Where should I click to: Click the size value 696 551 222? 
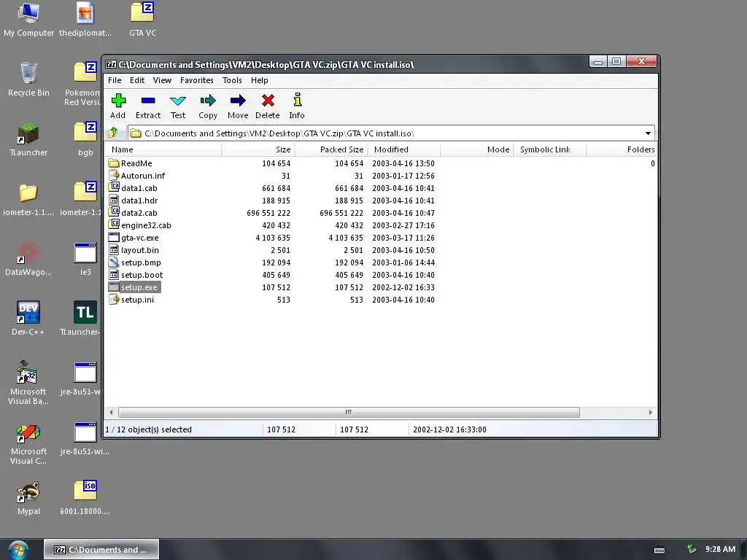click(x=268, y=213)
